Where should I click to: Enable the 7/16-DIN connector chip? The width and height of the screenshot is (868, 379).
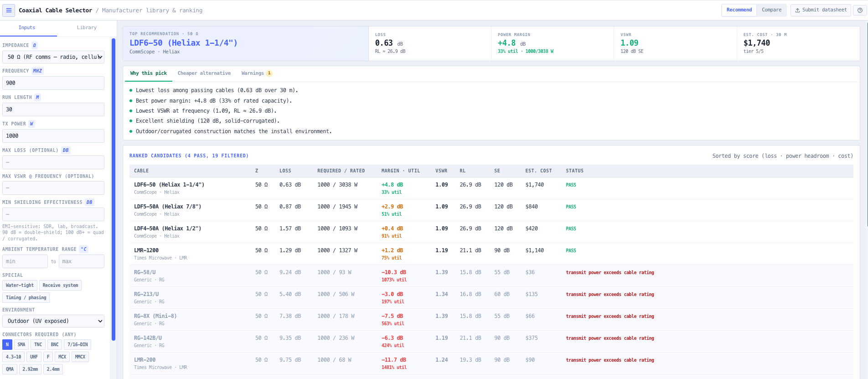[x=77, y=345]
